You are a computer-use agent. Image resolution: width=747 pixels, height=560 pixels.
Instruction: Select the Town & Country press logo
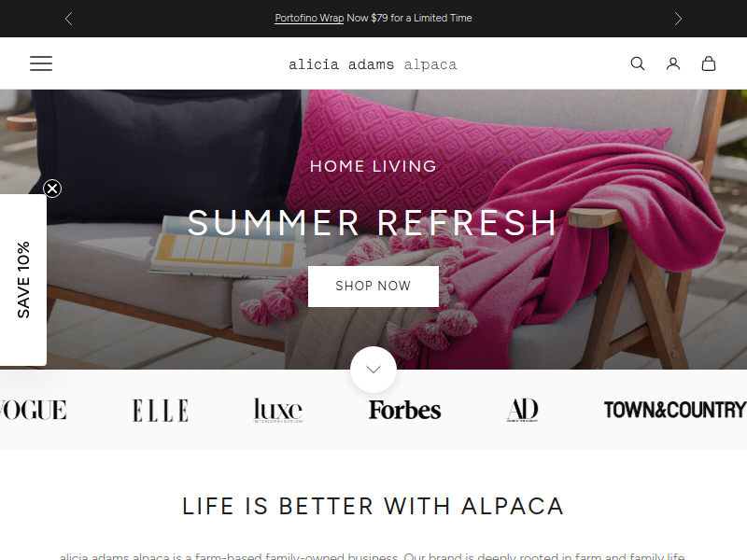[x=675, y=410]
